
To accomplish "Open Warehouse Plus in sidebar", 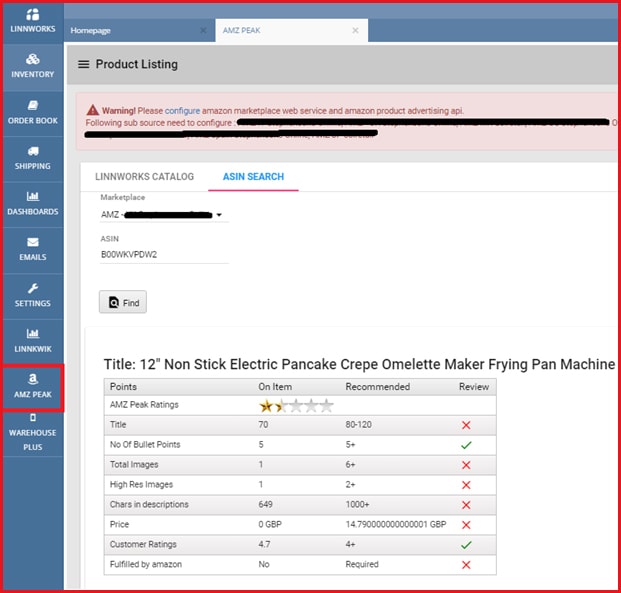I will click(32, 433).
